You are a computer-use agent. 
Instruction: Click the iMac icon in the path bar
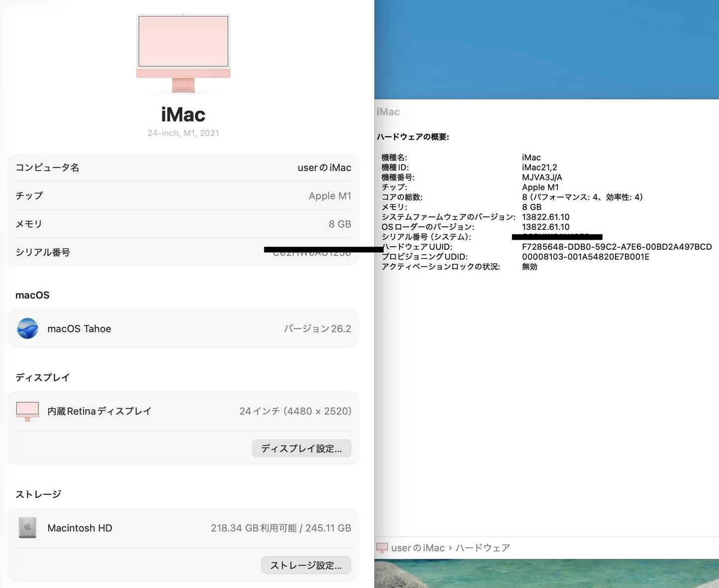coord(382,548)
